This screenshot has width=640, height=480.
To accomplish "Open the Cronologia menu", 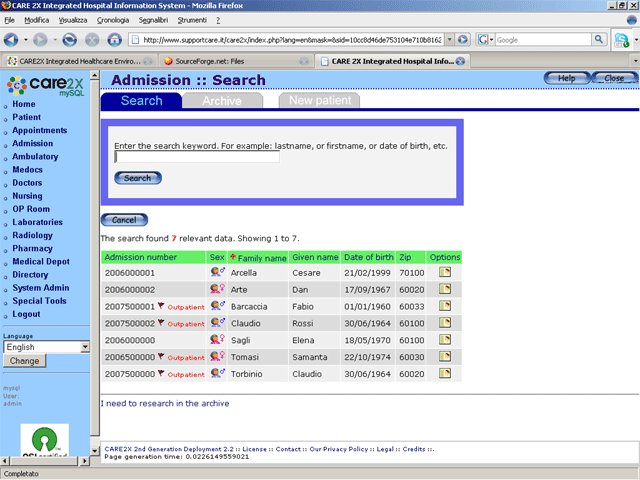I will (113, 20).
